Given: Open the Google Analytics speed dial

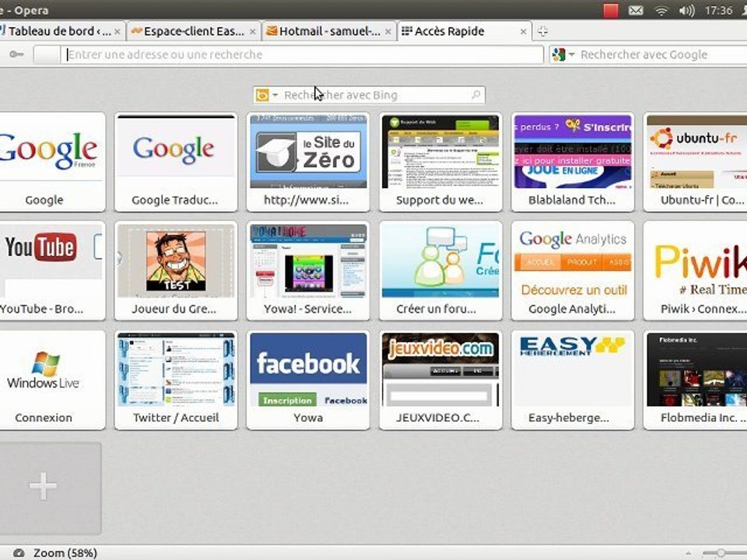Looking at the screenshot, I should tap(572, 271).
